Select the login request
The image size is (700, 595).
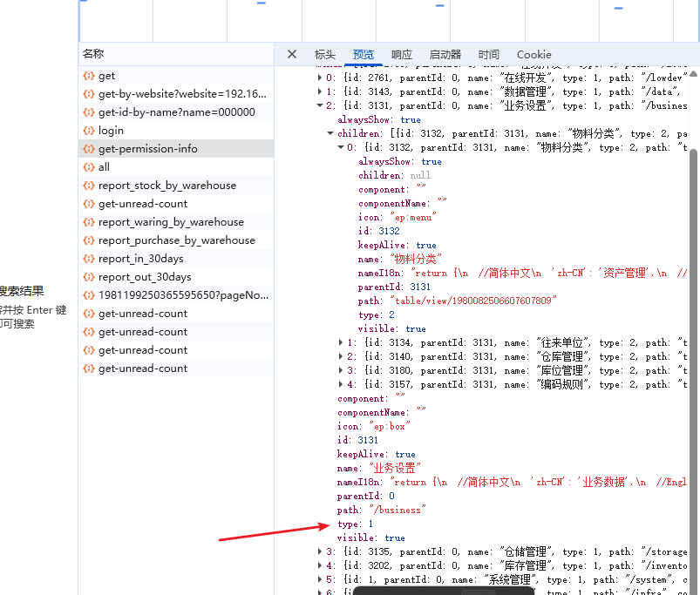click(x=111, y=131)
